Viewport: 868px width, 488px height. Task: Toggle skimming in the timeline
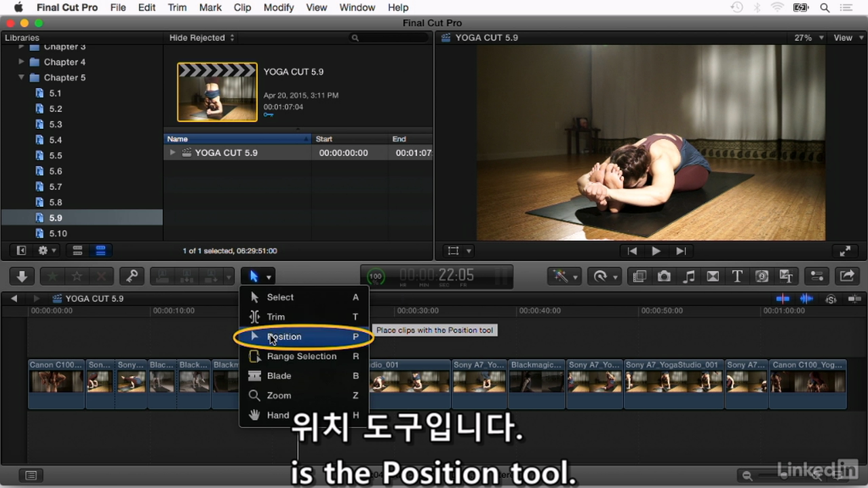coord(783,298)
